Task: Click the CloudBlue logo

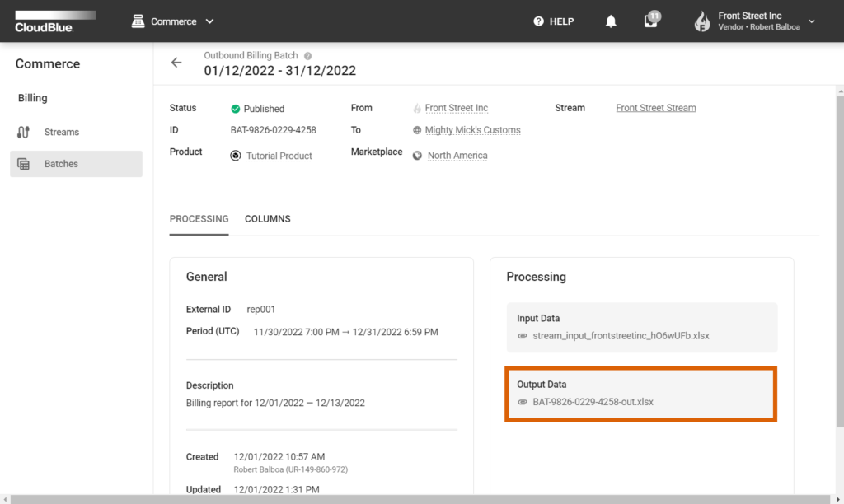Action: 55,21
